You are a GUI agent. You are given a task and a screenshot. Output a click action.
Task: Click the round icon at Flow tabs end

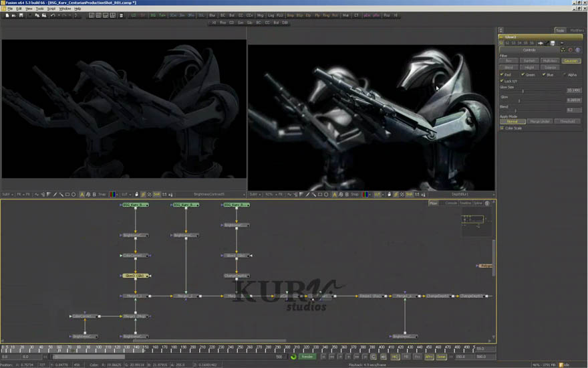[487, 203]
